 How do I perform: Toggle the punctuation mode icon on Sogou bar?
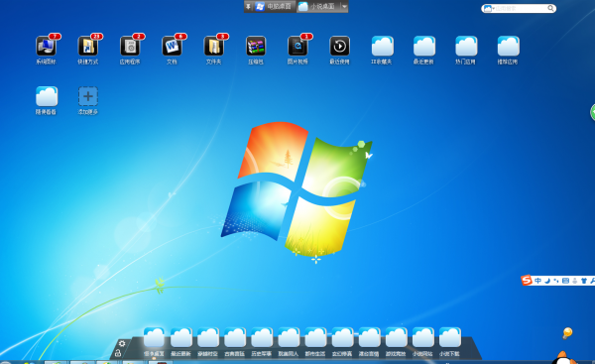556,281
